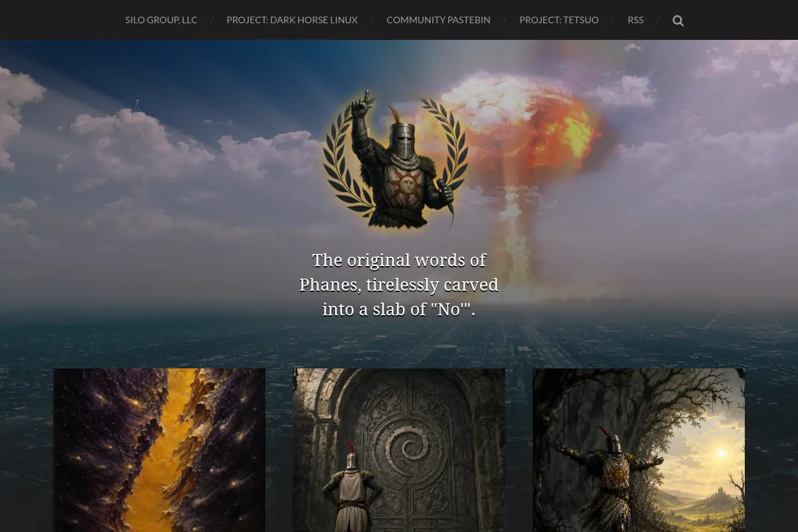
Task: Click the glowing sun in the landscape thumbnail
Action: coord(720,454)
